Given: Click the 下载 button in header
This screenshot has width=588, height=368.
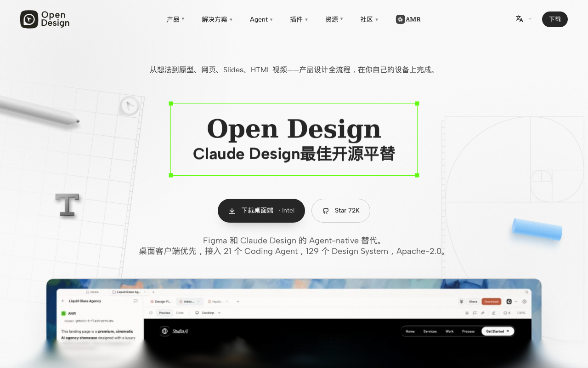Looking at the screenshot, I should point(555,19).
